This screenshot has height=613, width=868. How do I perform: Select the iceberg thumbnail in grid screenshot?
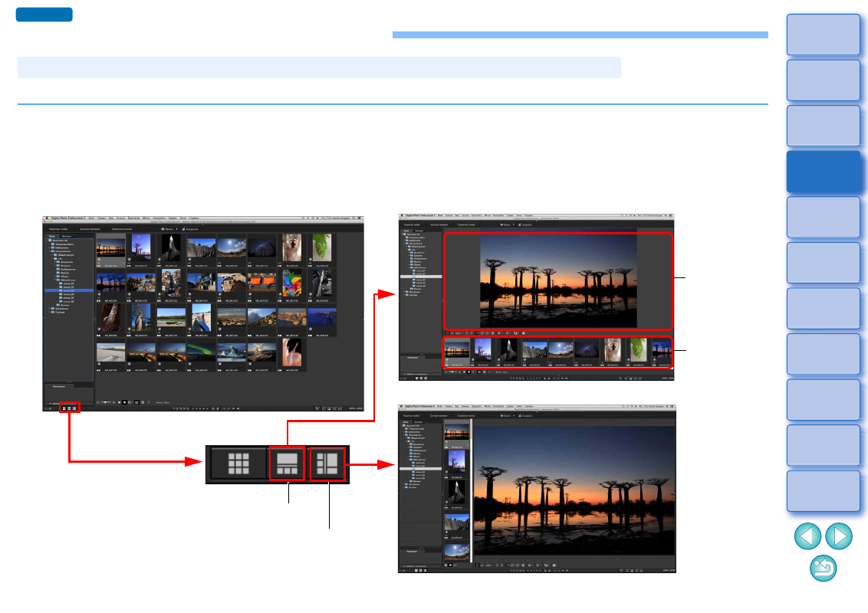232,352
